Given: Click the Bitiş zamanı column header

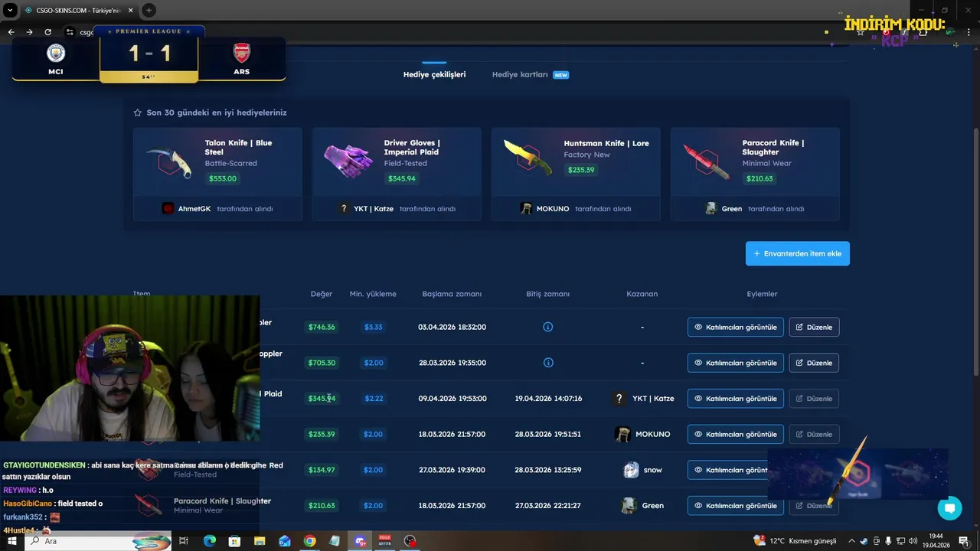Looking at the screenshot, I should (548, 294).
